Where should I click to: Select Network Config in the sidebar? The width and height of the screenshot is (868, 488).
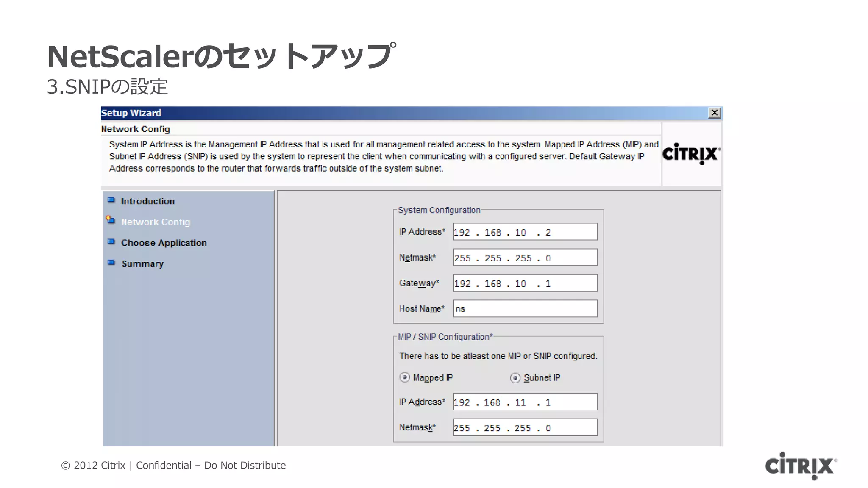[156, 222]
